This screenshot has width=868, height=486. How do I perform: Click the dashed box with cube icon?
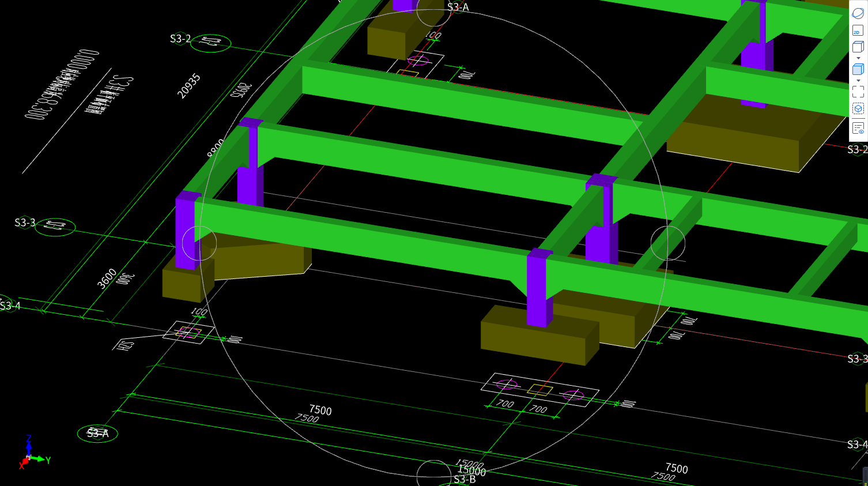(858, 108)
